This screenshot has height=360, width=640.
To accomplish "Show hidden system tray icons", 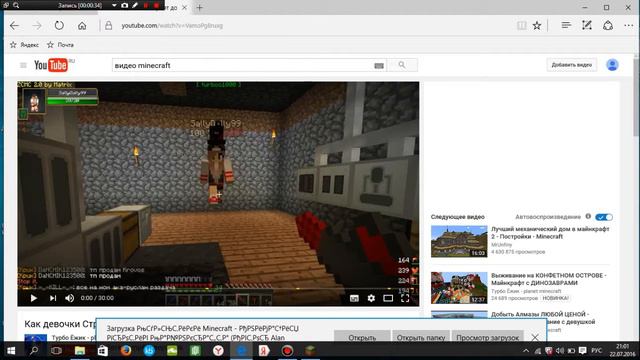I will [x=526, y=351].
